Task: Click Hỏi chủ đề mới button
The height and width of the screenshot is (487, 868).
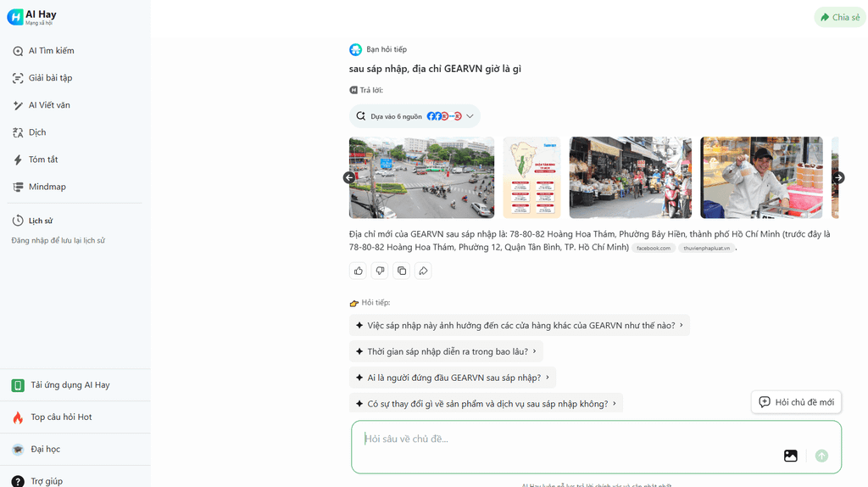Action: [x=796, y=402]
